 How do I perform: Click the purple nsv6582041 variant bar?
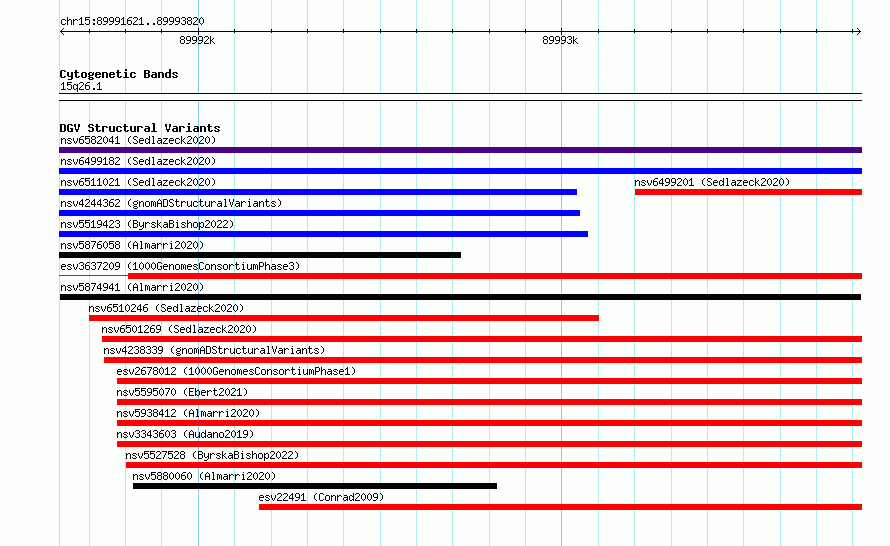(460, 150)
